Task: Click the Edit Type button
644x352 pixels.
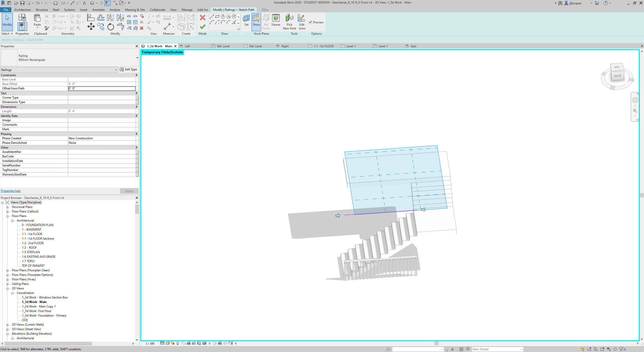Action: click(x=128, y=69)
